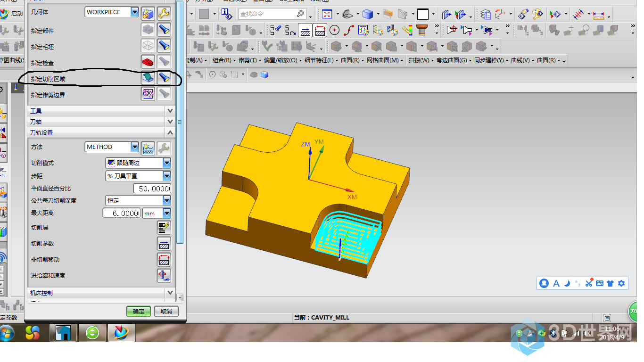Collapse the 刀轨设置 section
The height and width of the screenshot is (362, 644).
click(101, 132)
